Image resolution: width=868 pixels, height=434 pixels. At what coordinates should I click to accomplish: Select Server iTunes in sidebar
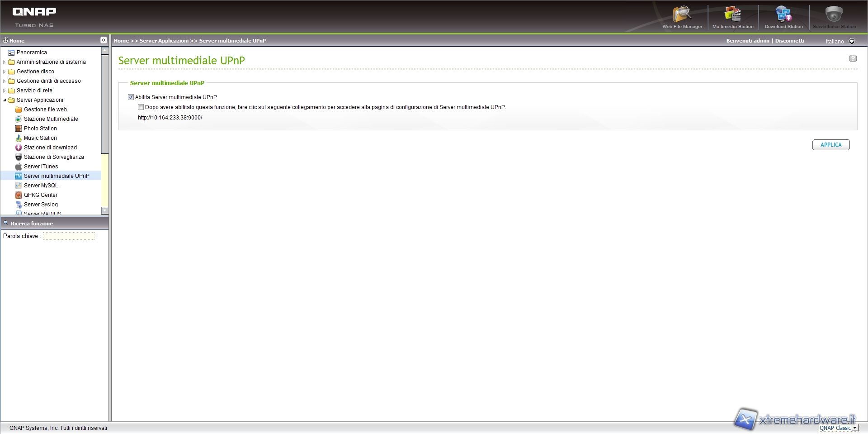point(41,167)
